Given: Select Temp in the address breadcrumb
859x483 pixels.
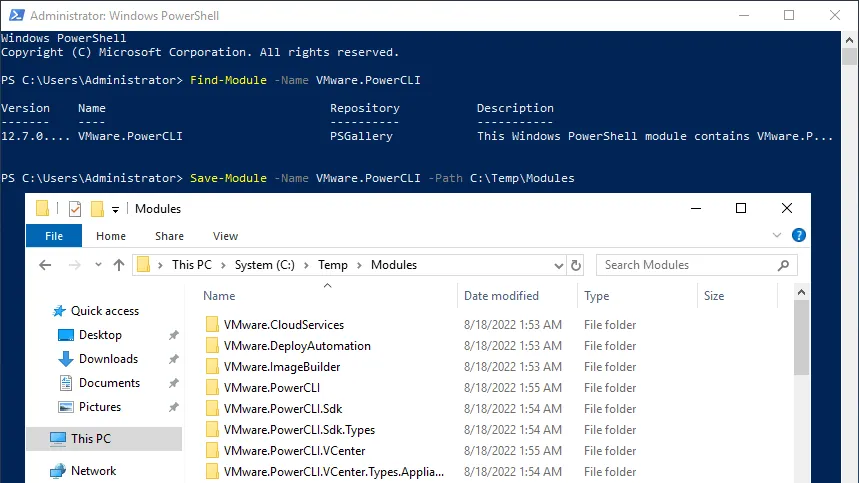Looking at the screenshot, I should [333, 265].
